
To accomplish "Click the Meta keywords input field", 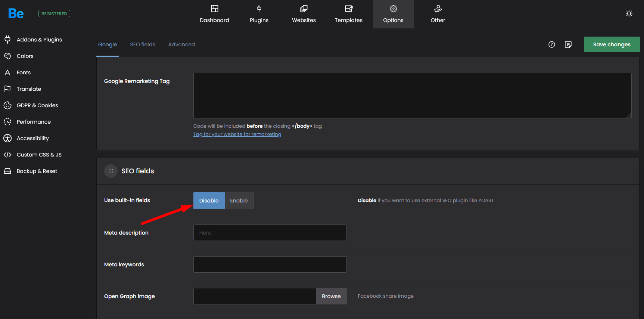I will pyautogui.click(x=270, y=264).
